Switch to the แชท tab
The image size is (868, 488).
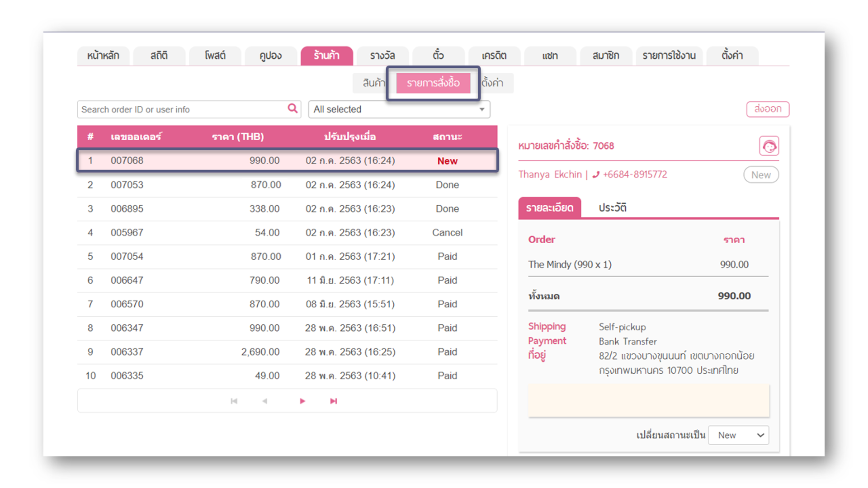pos(550,56)
